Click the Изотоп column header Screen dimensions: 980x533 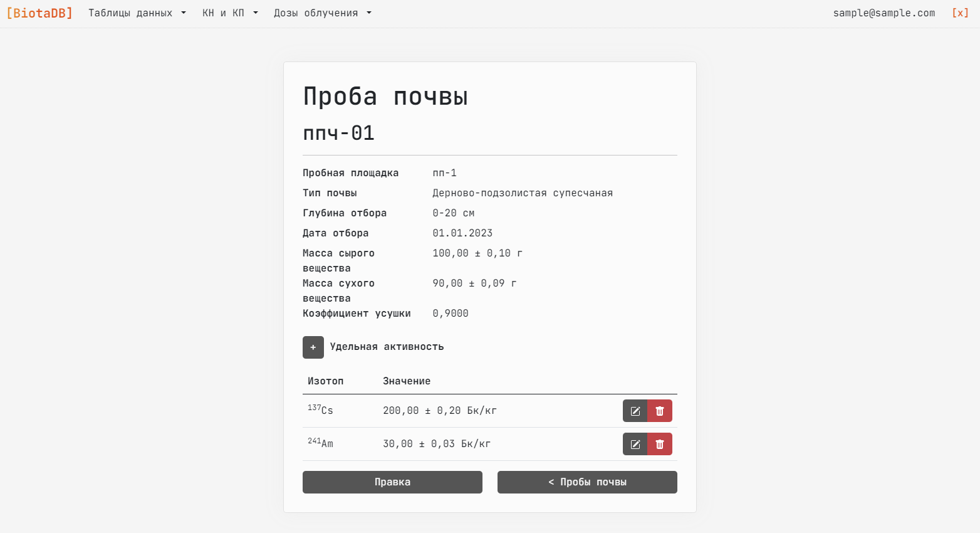tap(325, 381)
